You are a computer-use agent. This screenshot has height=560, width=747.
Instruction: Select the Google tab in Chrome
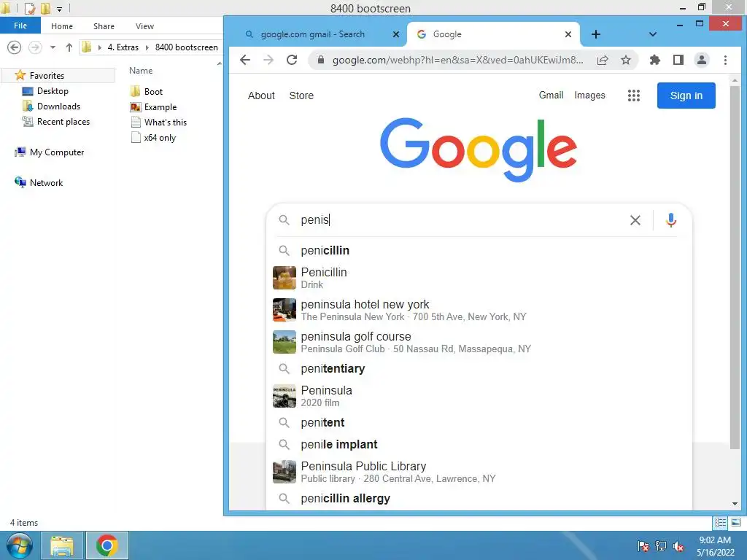(493, 34)
